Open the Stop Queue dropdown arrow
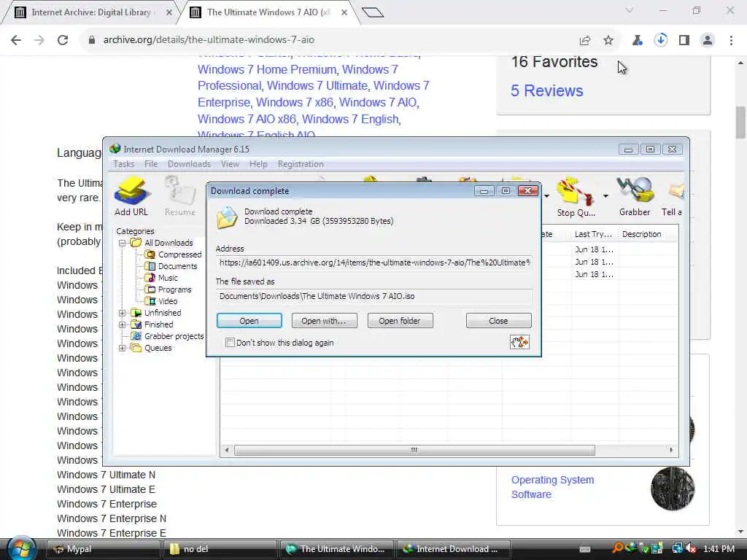 (605, 195)
